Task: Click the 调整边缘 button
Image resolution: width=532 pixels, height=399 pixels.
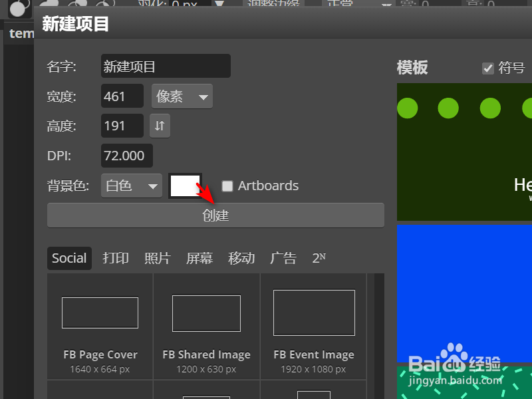Action: coord(273,5)
